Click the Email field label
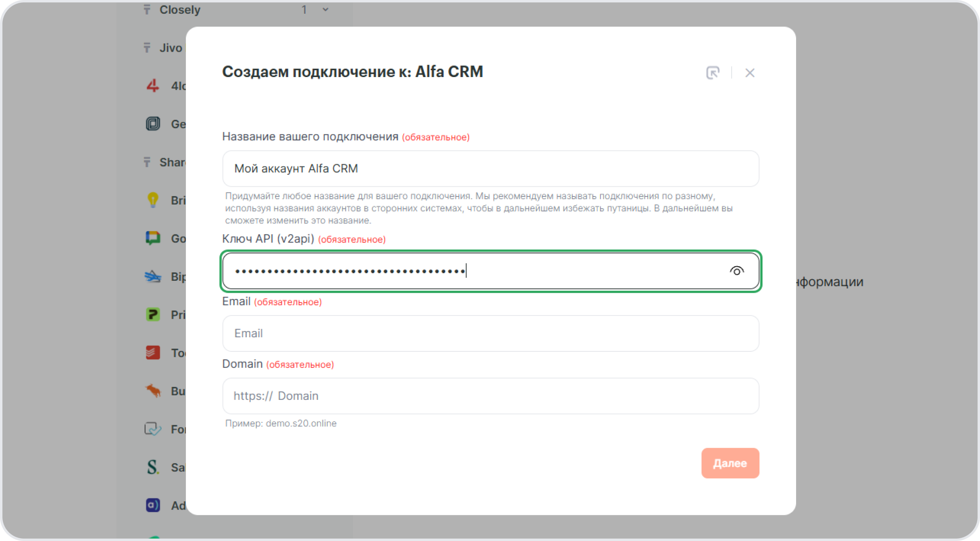The width and height of the screenshot is (980, 541). click(x=236, y=301)
